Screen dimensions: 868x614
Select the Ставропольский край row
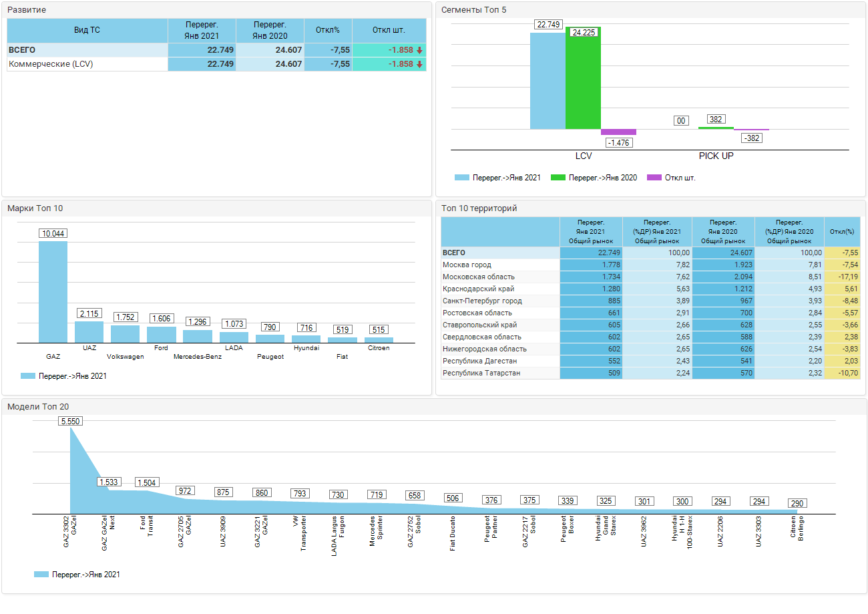pyautogui.click(x=651, y=325)
